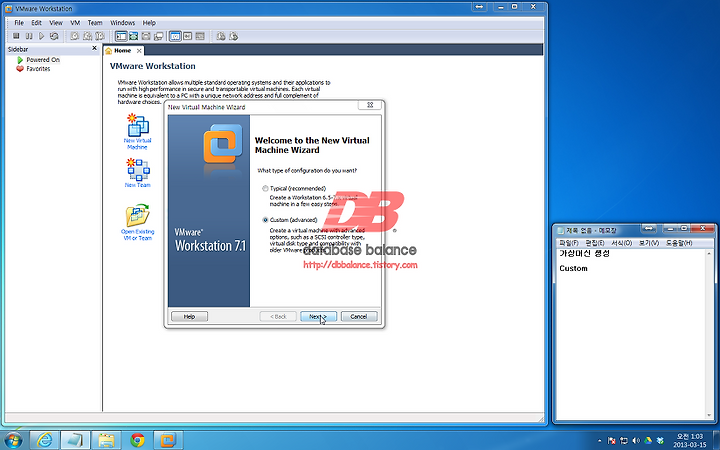Switch to the Home tab
The image size is (720, 450).
[x=122, y=51]
